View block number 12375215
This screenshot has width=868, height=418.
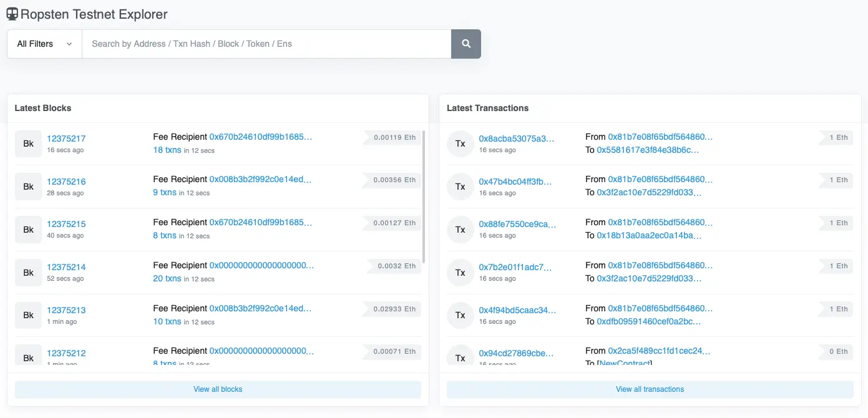pos(66,224)
